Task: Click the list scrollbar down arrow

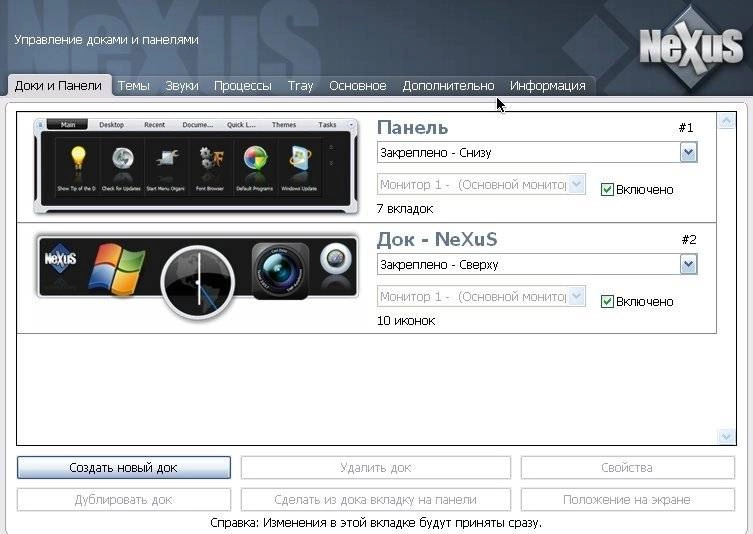Action: pyautogui.click(x=726, y=437)
